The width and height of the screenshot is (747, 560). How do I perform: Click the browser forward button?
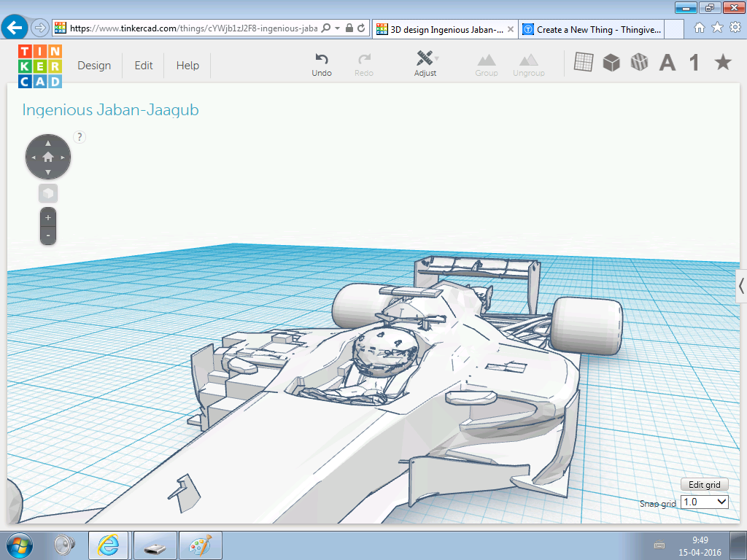tap(40, 28)
